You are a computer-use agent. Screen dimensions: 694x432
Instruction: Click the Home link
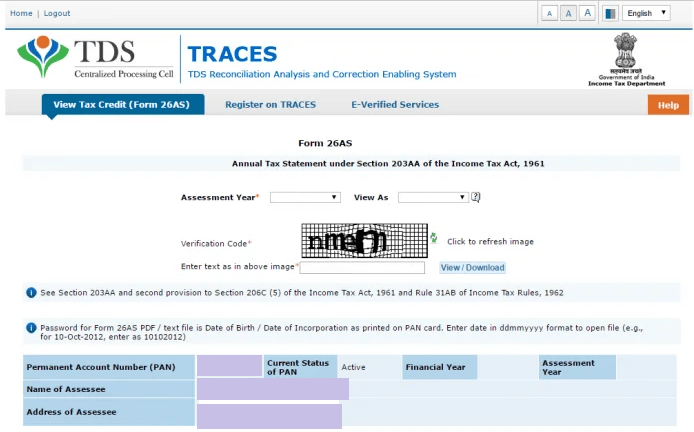20,13
